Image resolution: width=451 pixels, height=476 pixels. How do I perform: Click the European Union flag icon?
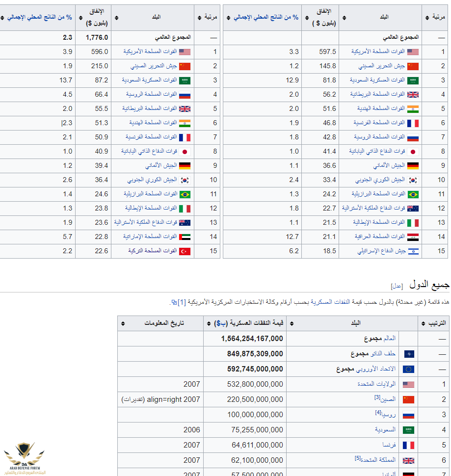408,369
